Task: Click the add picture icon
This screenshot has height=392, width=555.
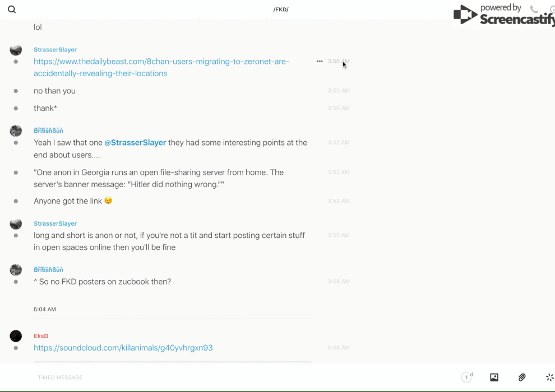Action: [494, 377]
